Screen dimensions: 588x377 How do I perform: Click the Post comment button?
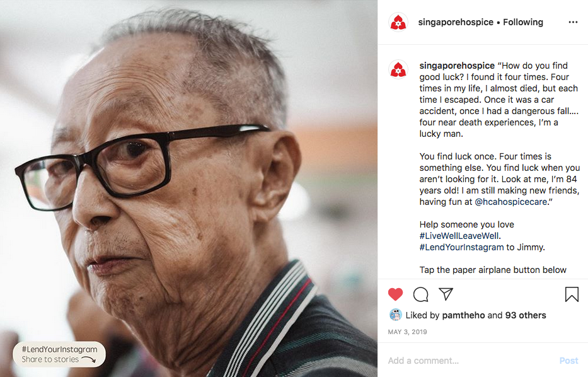tap(568, 361)
